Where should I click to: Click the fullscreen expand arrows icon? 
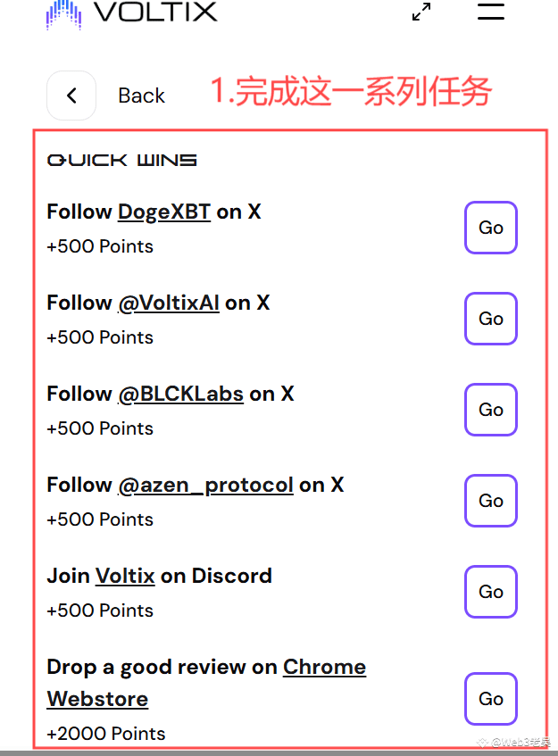coord(421,12)
